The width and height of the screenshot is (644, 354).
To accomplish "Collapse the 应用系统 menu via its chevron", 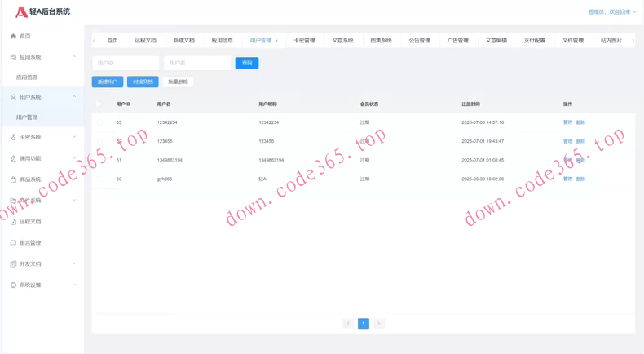I will [74, 57].
